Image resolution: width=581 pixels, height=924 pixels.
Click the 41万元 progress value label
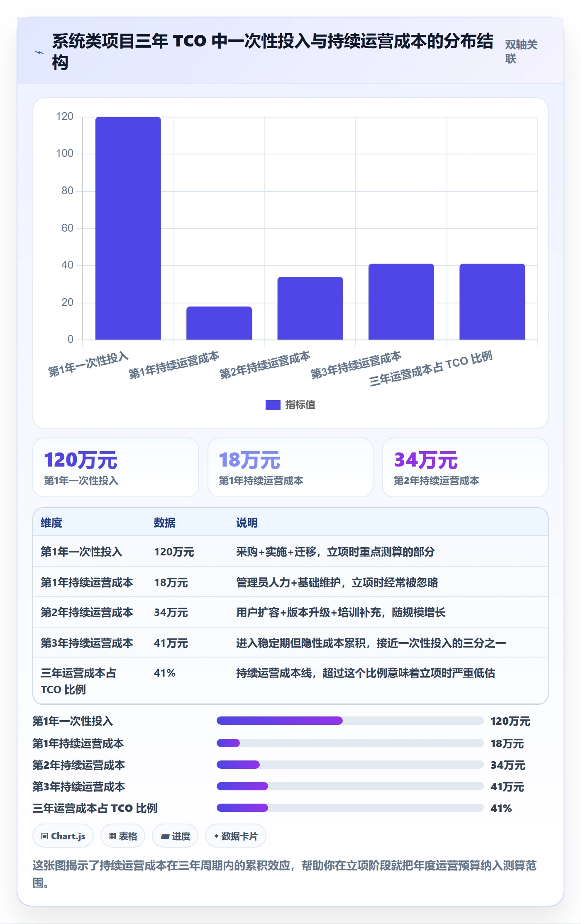coord(507,787)
